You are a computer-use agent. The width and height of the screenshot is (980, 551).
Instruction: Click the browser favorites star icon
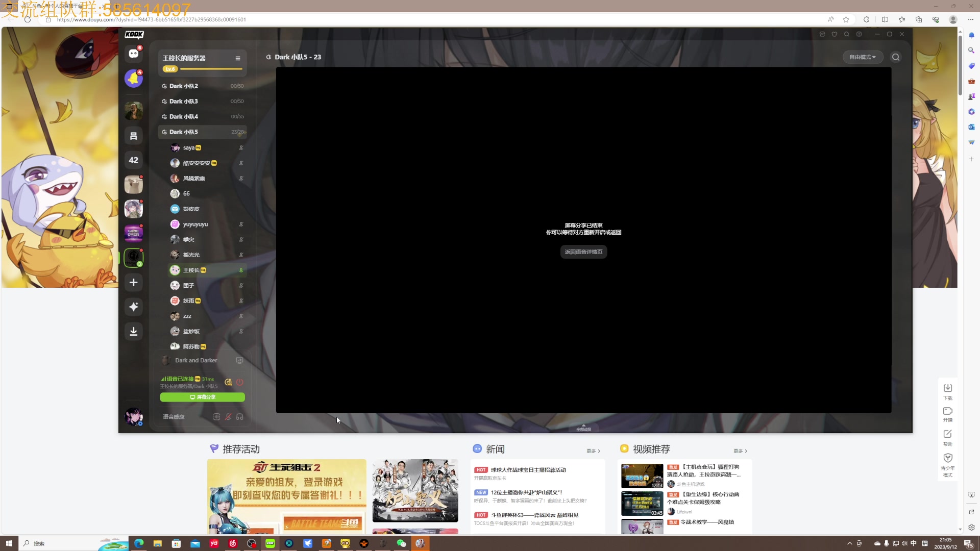point(846,19)
